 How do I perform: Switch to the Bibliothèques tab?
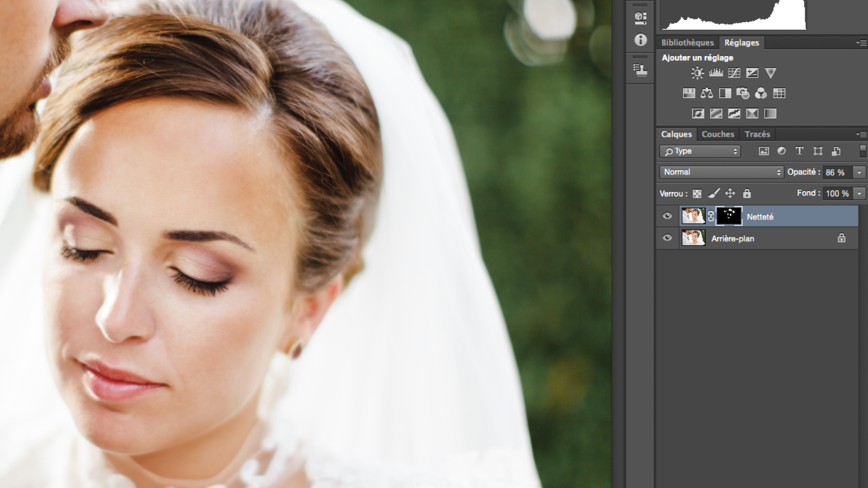(687, 43)
